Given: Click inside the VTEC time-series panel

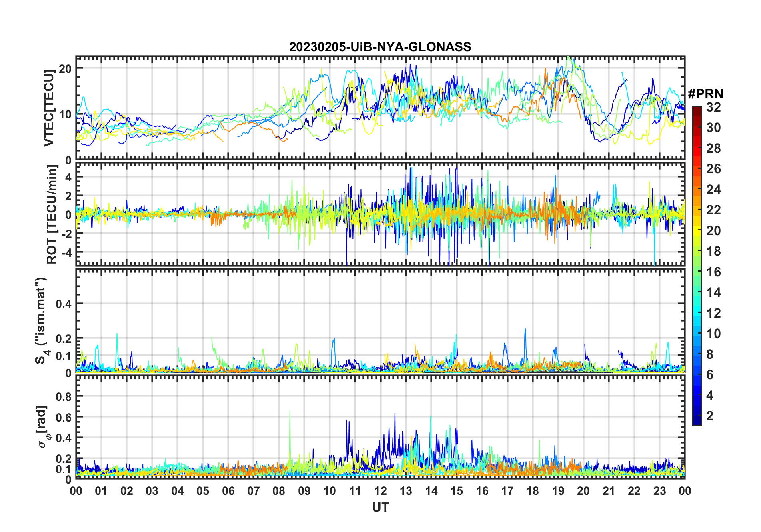Looking at the screenshot, I should [x=380, y=108].
